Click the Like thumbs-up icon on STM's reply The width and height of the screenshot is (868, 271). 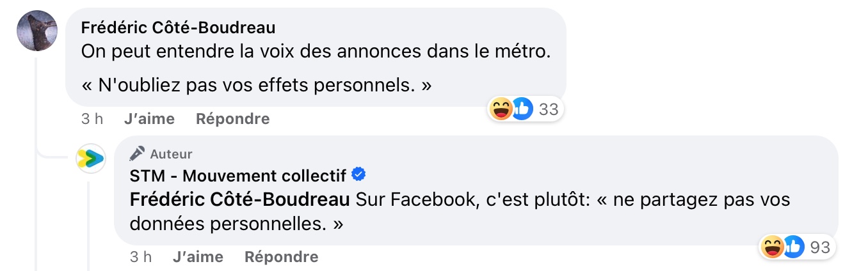tap(793, 247)
